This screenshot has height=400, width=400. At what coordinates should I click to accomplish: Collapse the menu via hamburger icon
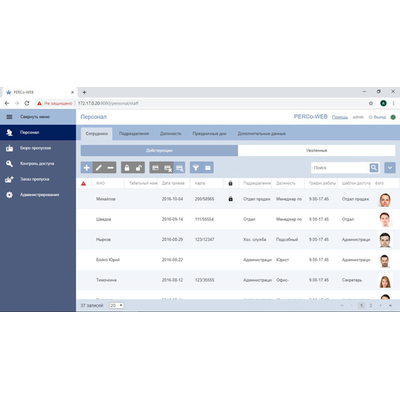[9, 117]
